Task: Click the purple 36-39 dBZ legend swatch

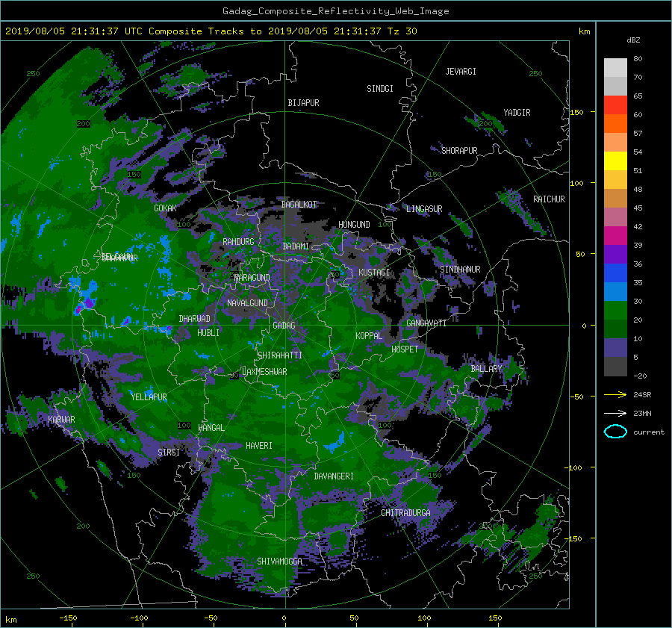Action: pos(615,255)
